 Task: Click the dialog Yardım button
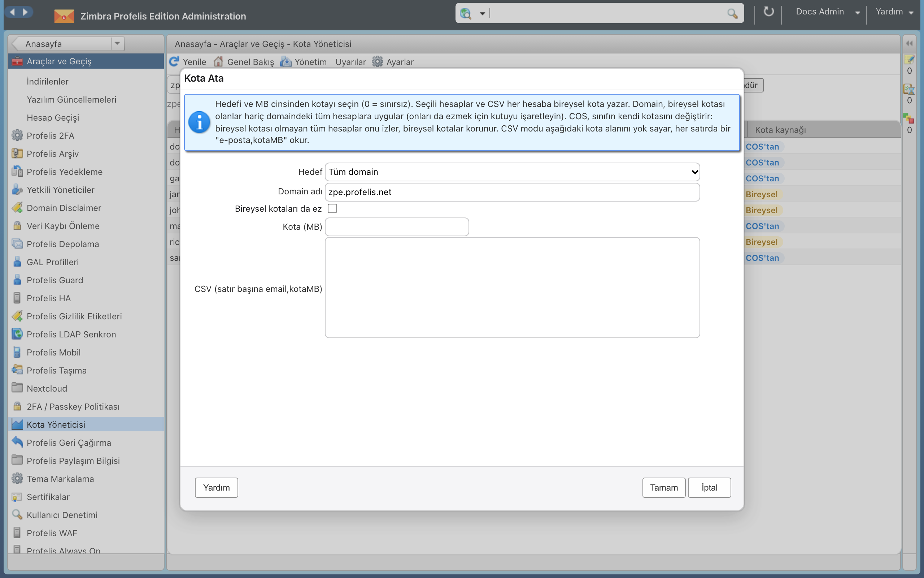pos(216,487)
